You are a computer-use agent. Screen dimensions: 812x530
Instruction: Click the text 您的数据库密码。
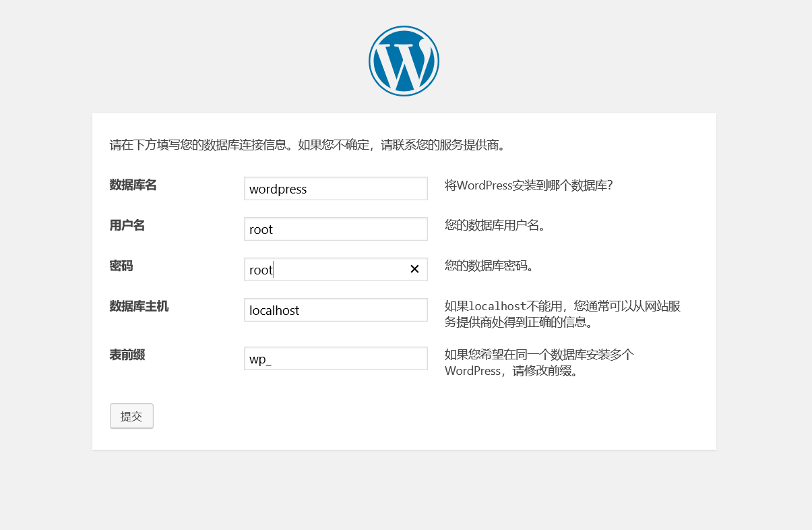click(489, 266)
